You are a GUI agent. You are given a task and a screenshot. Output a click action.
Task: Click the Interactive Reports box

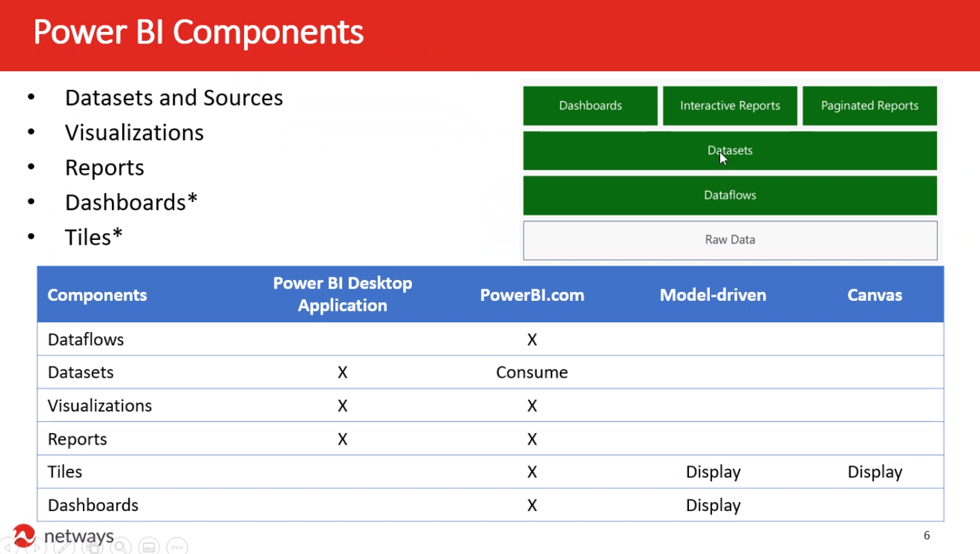(730, 106)
